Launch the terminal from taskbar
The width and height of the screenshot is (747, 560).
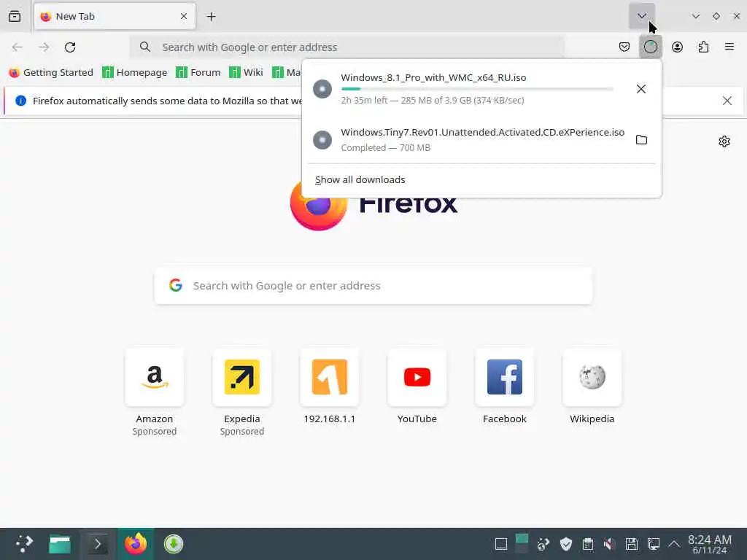(x=97, y=544)
